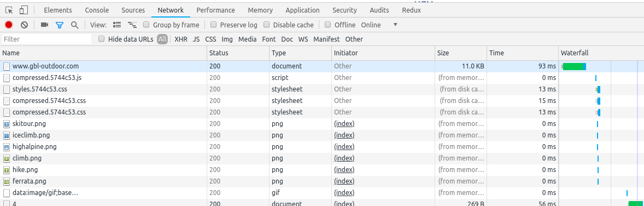Select the styles.5744c53.css request
Image resolution: width=644 pixels, height=206 pixels.
pyautogui.click(x=322, y=89)
